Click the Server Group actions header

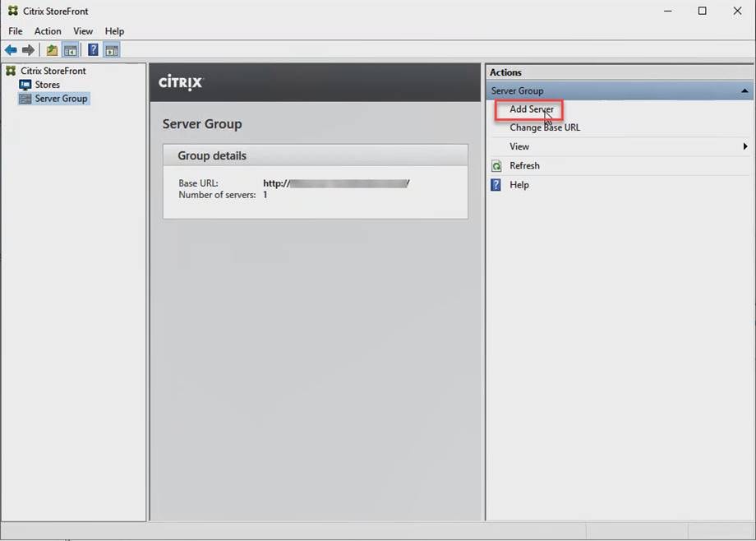coord(620,90)
